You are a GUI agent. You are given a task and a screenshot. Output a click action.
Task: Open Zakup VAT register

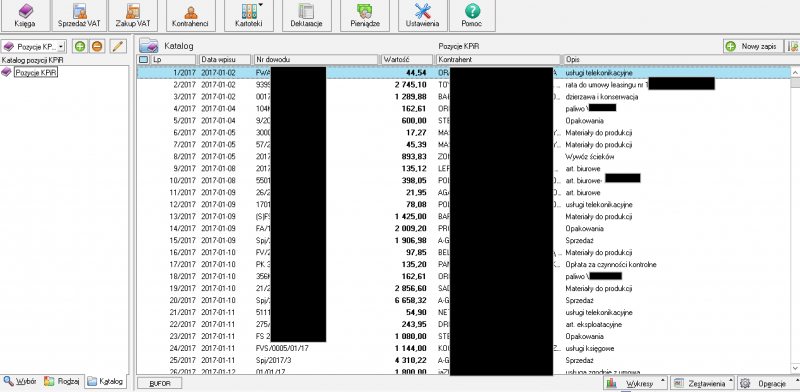pyautogui.click(x=133, y=16)
